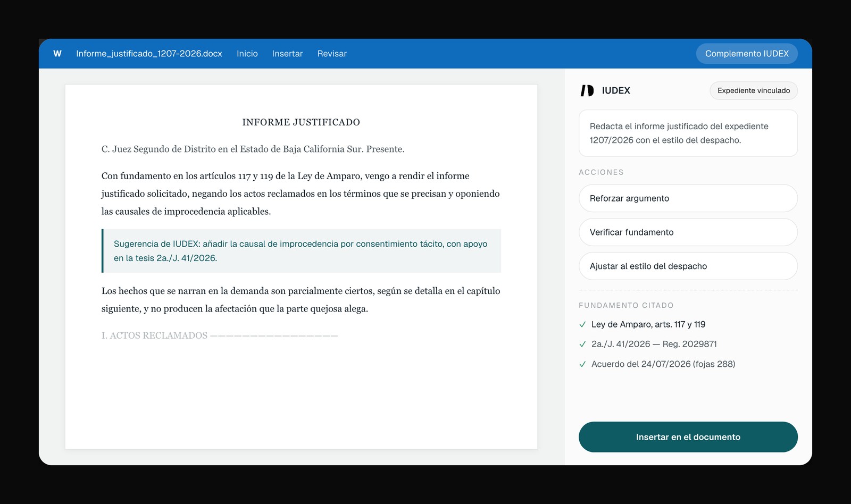851x504 pixels.
Task: Click the ACCIONES section label
Action: tap(601, 172)
